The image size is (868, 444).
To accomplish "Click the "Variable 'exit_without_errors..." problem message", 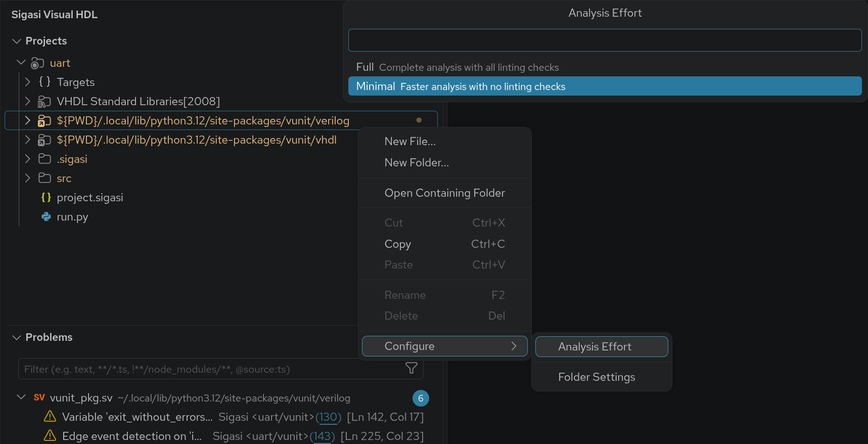I will 138,417.
